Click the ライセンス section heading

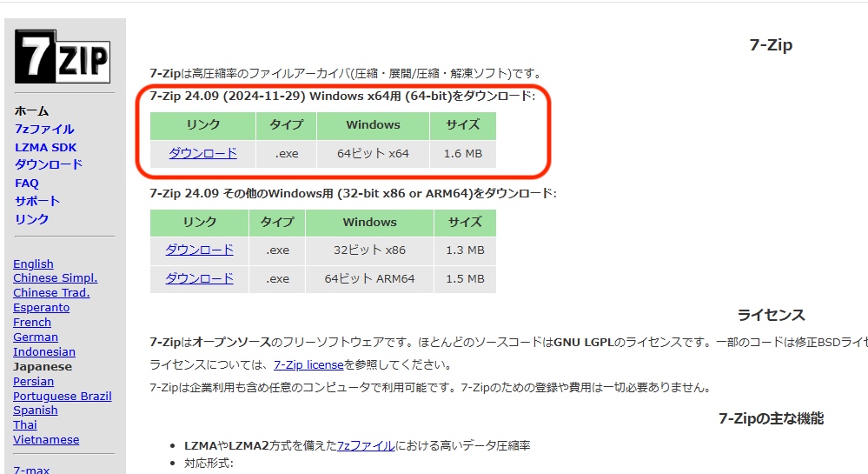(771, 316)
